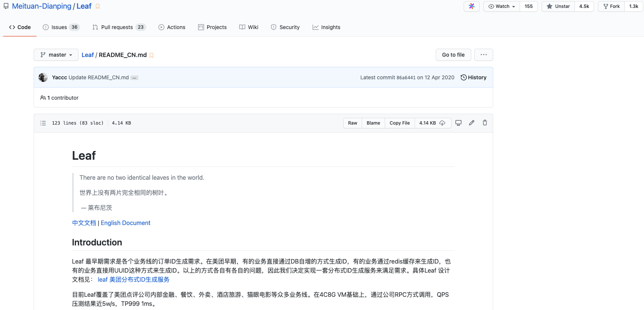Open the Pull requests tab

pos(119,27)
